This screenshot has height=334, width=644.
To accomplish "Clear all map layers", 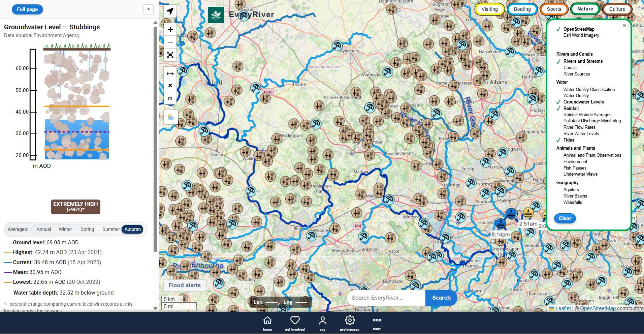I will click(x=565, y=218).
